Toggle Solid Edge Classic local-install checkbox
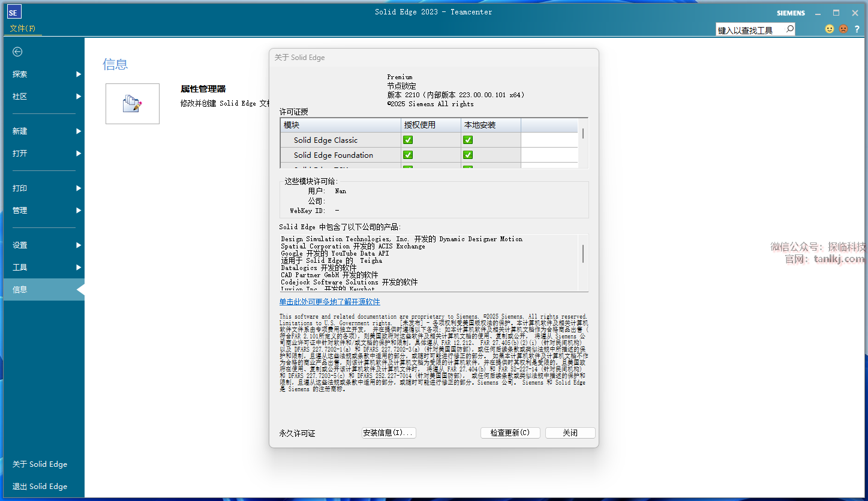The height and width of the screenshot is (501, 868). [x=468, y=140]
